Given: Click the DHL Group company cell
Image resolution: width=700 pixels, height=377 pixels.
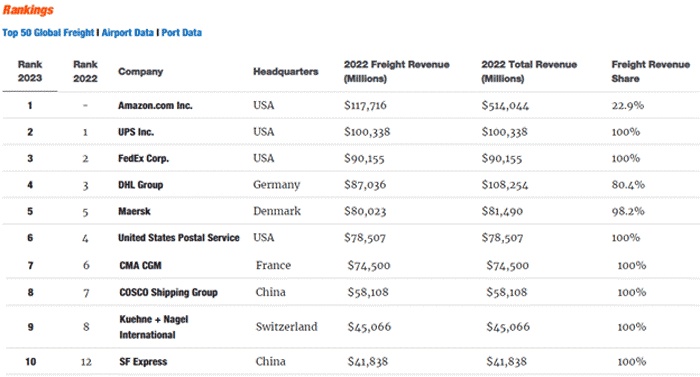Looking at the screenshot, I should (x=141, y=185).
